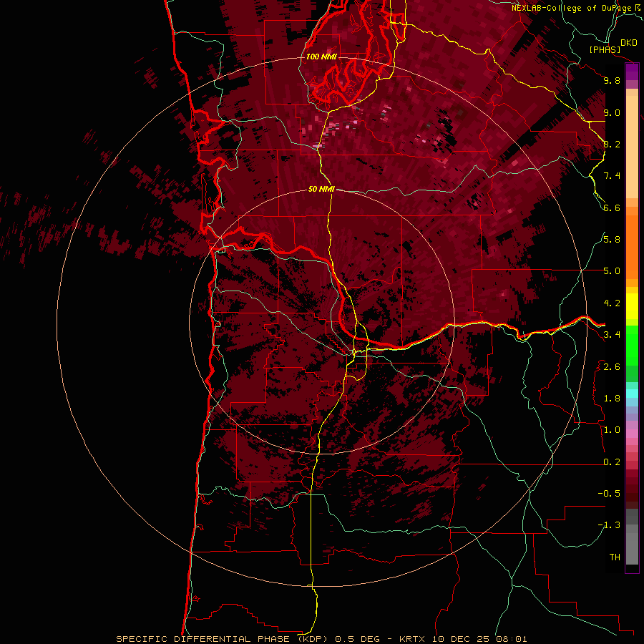644x644 pixels.
Task: Click the DKD label above the color scale
Action: click(629, 43)
